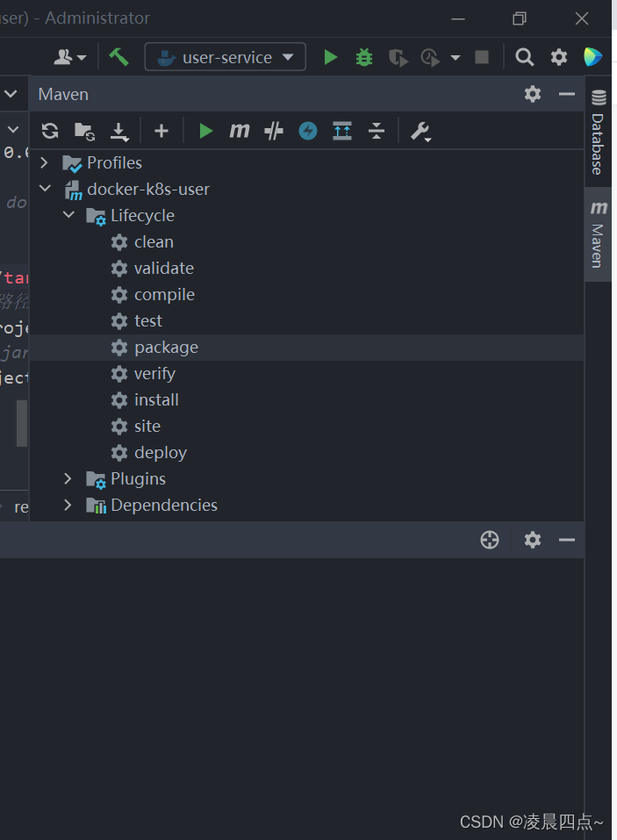Image resolution: width=617 pixels, height=840 pixels.
Task: Open Maven panel options gear
Action: pyautogui.click(x=533, y=94)
